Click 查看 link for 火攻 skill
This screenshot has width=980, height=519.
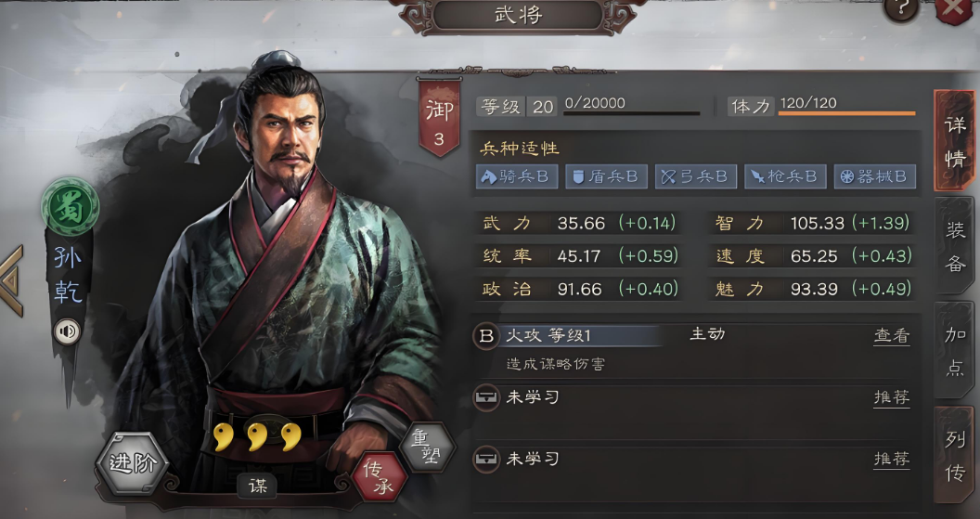(x=891, y=336)
